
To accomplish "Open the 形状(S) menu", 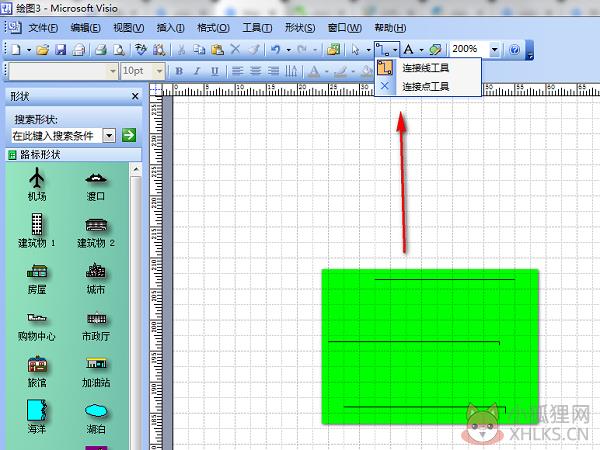I will tap(300, 28).
